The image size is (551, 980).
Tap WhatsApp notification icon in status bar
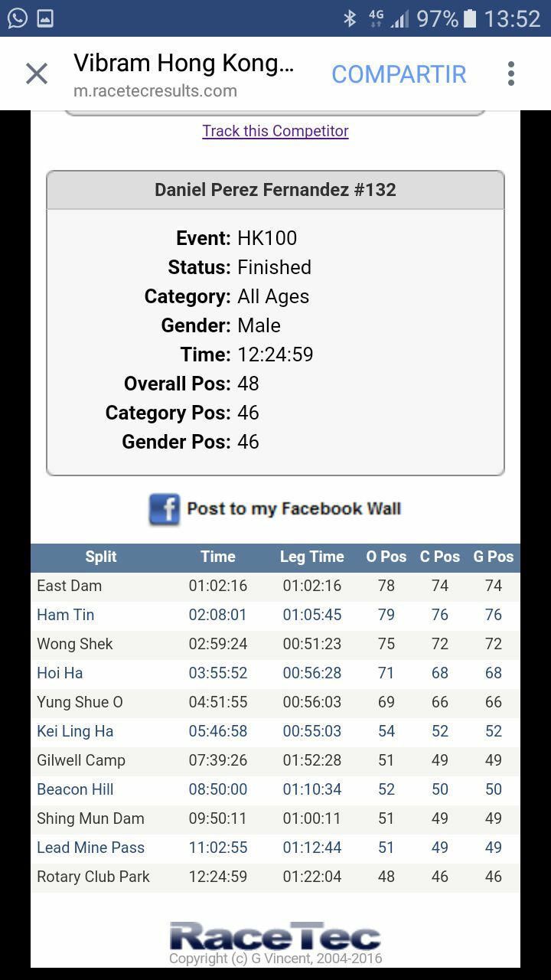[17, 18]
